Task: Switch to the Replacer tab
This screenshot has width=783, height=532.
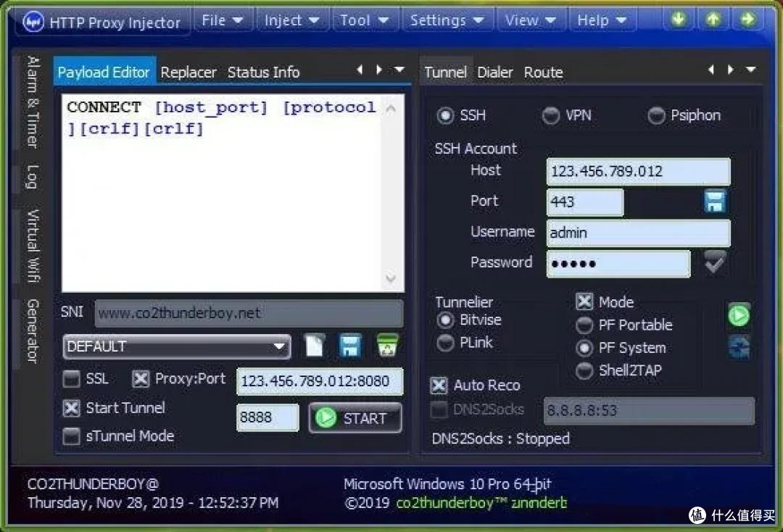Action: [x=188, y=72]
